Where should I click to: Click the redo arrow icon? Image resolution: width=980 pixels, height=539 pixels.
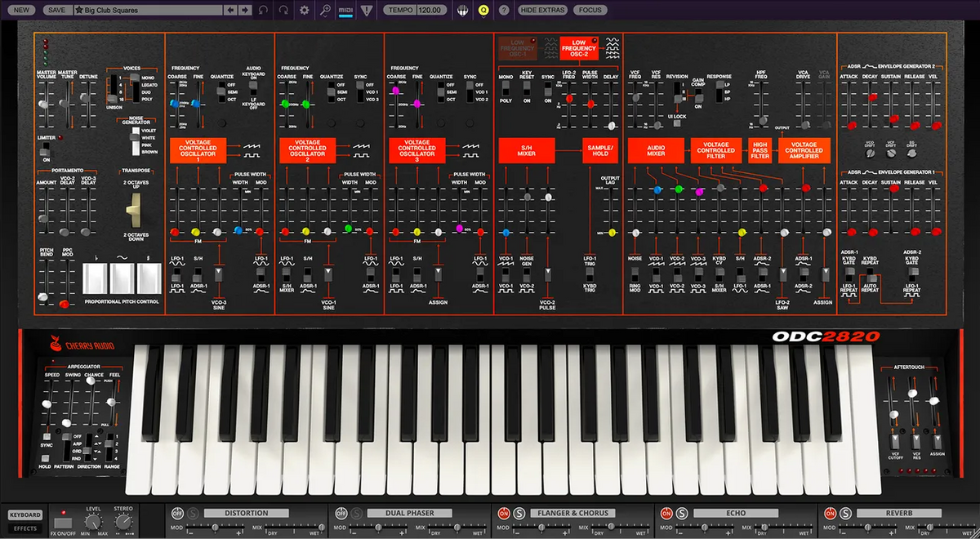pyautogui.click(x=283, y=10)
